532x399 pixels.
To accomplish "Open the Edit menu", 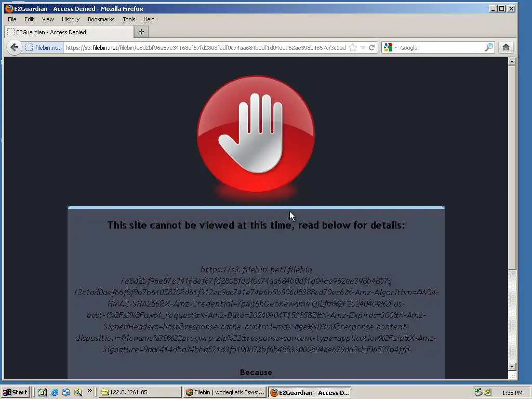I will (x=29, y=19).
